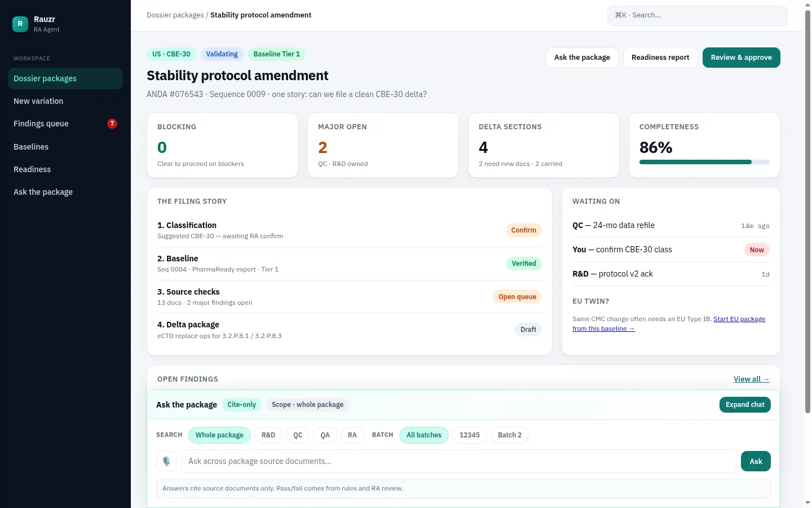This screenshot has height=508, width=812.
Task: Click the Now badge for CBE-30 class
Action: 757,250
